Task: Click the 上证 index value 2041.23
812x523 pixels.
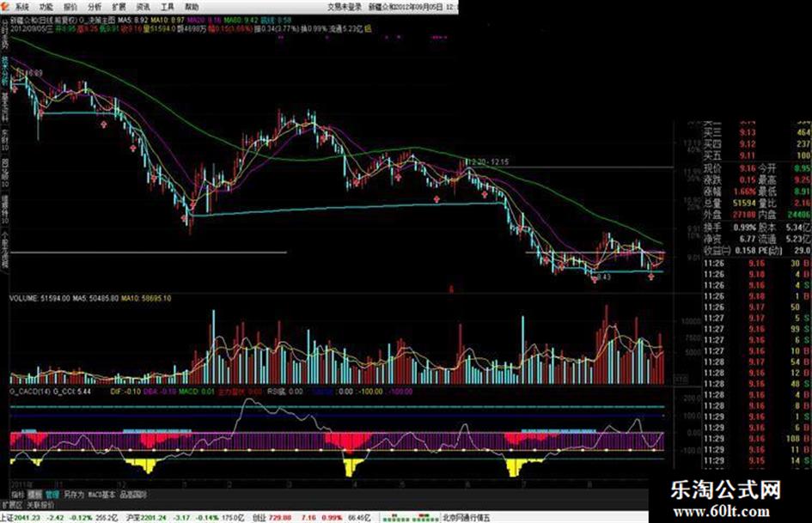Action: click(26, 517)
